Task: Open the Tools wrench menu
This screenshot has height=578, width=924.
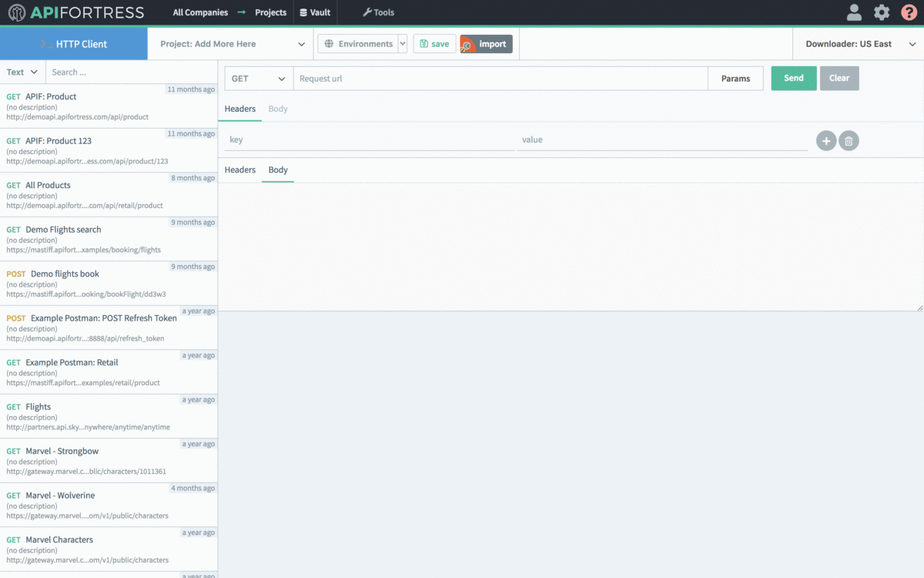Action: (x=378, y=12)
